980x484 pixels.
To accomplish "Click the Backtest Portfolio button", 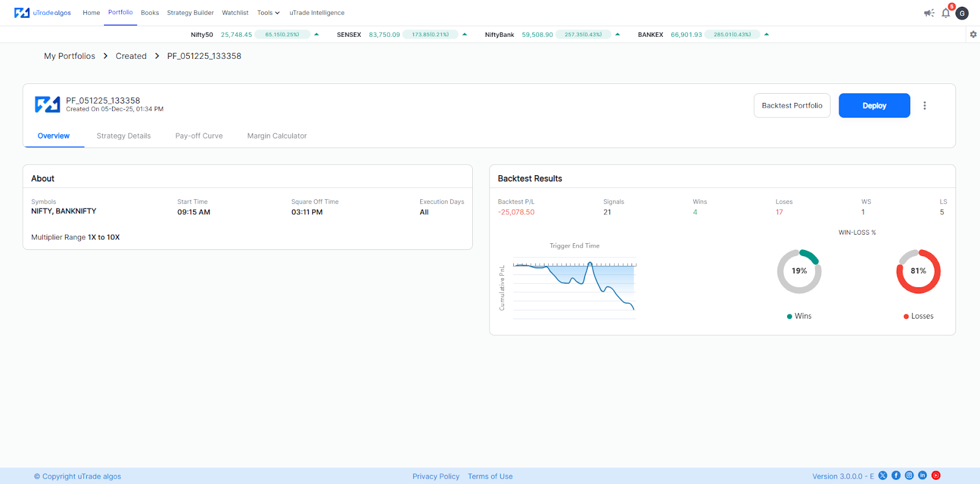I will coord(792,105).
